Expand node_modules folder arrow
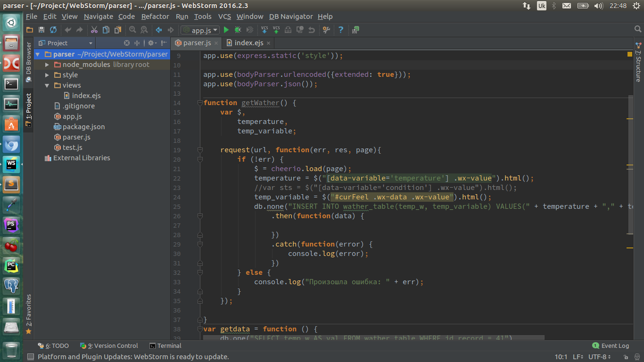The image size is (644, 362). (47, 65)
